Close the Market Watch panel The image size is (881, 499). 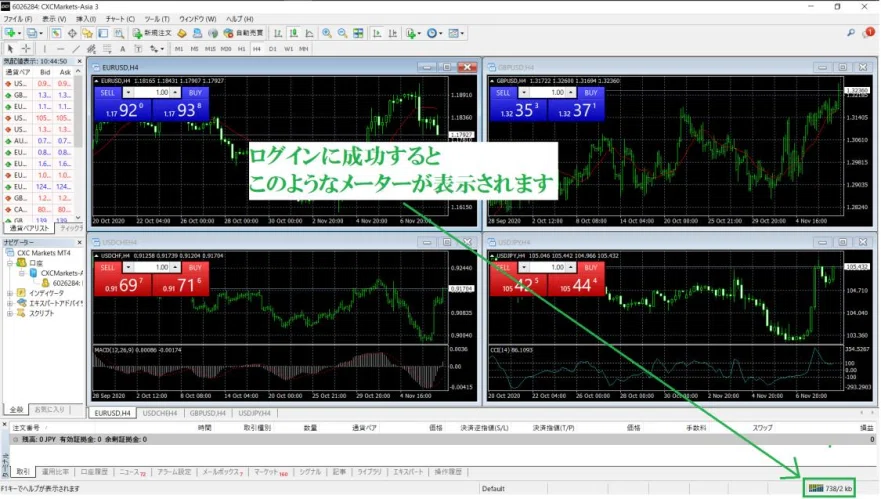79,61
